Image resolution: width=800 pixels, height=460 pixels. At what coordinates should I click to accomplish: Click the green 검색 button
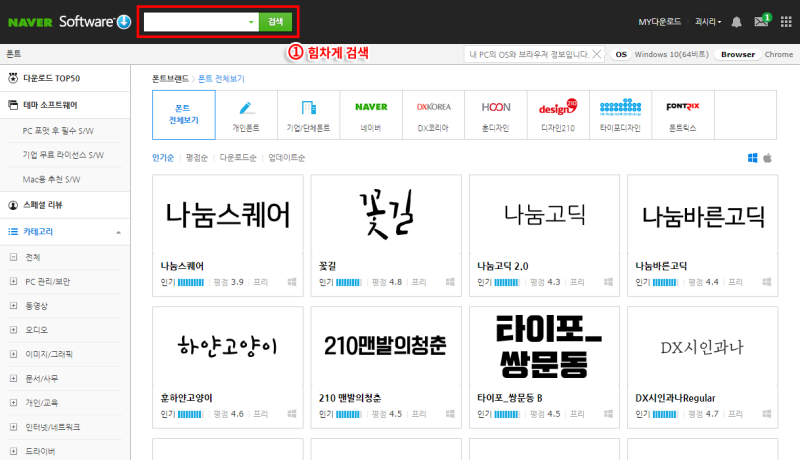[x=276, y=22]
